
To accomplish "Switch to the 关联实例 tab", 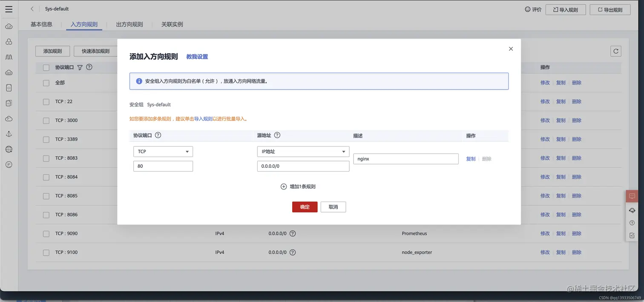I will click(172, 24).
